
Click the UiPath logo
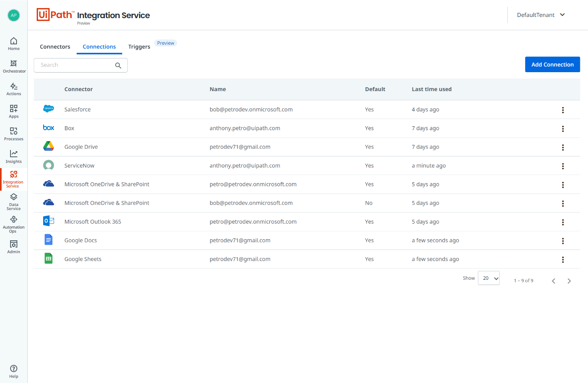pyautogui.click(x=56, y=15)
